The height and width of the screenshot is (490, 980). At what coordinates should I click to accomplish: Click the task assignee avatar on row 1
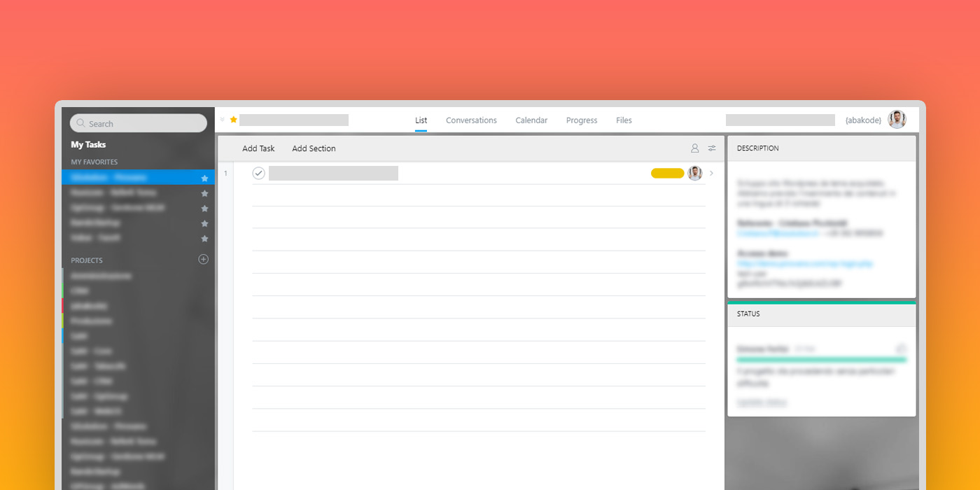pyautogui.click(x=694, y=173)
